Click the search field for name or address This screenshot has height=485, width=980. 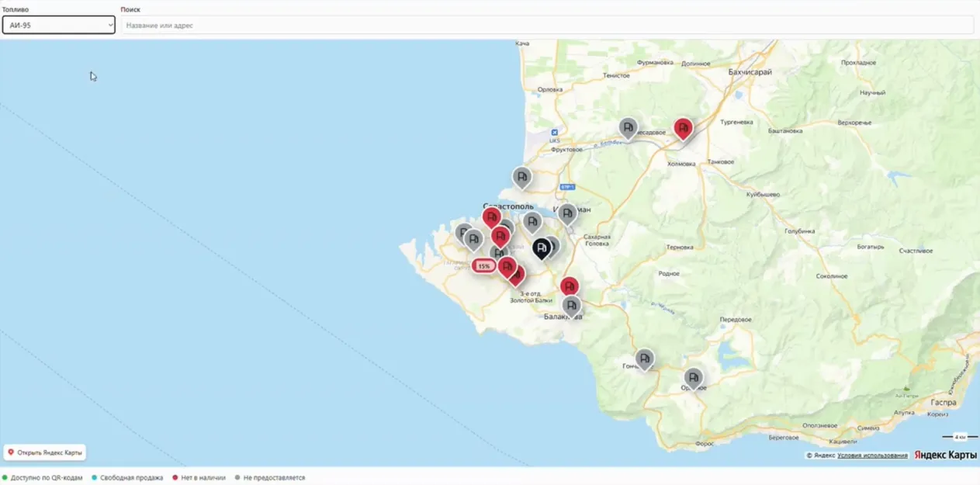point(547,25)
